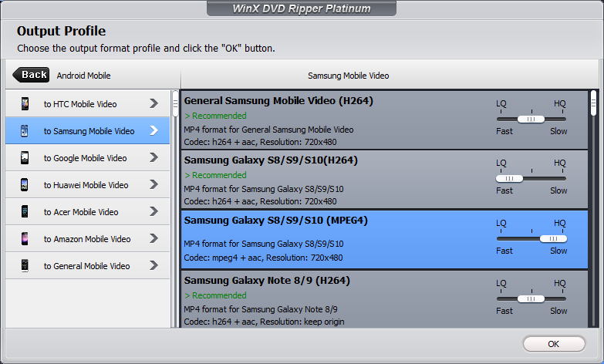Expand the HTC Mobile Video chevron
The height and width of the screenshot is (364, 604).
coord(154,103)
